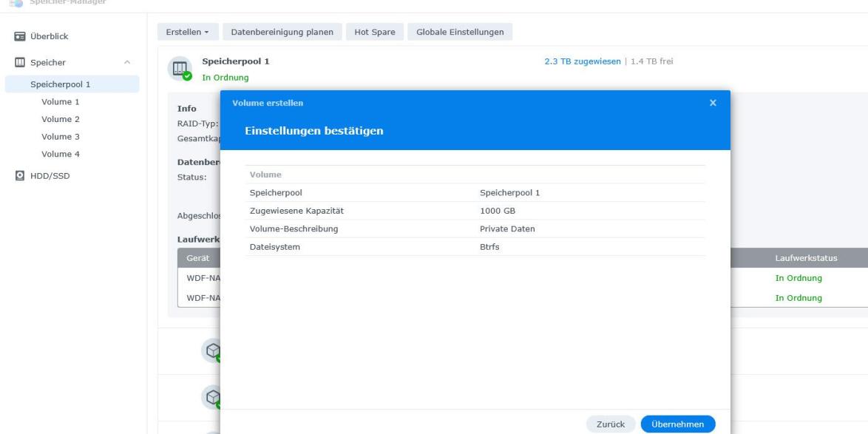
Task: Click the Speicher icon in sidebar
Action: (x=20, y=63)
